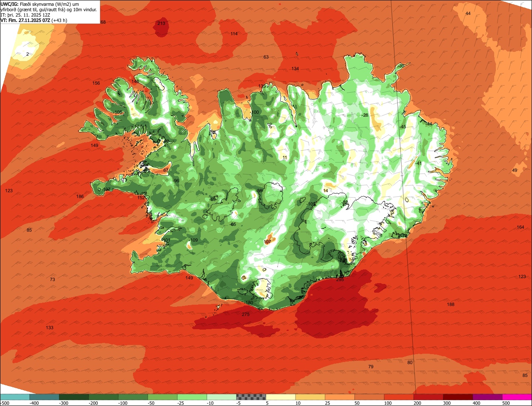
Task: Click the value 295 on the south coast
Action: [x=340, y=279]
